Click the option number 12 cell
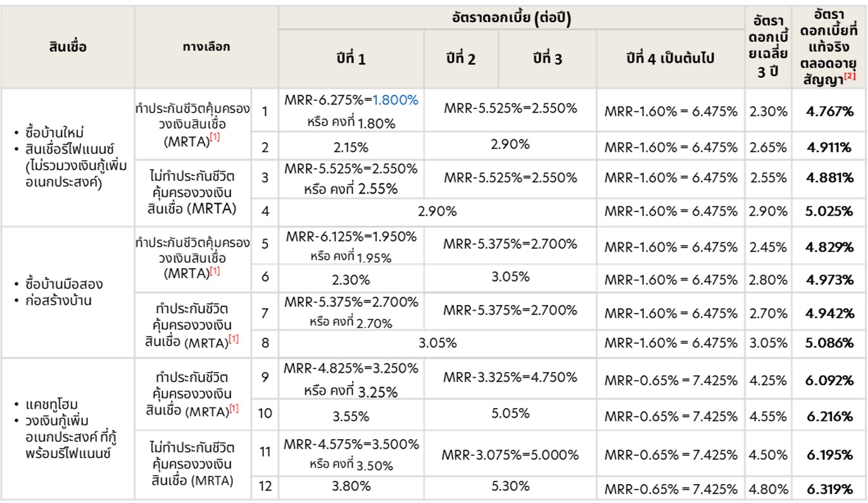The width and height of the screenshot is (868, 503). point(265,487)
